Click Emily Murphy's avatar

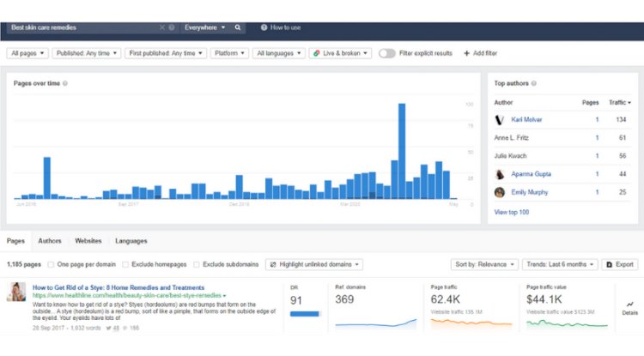500,192
